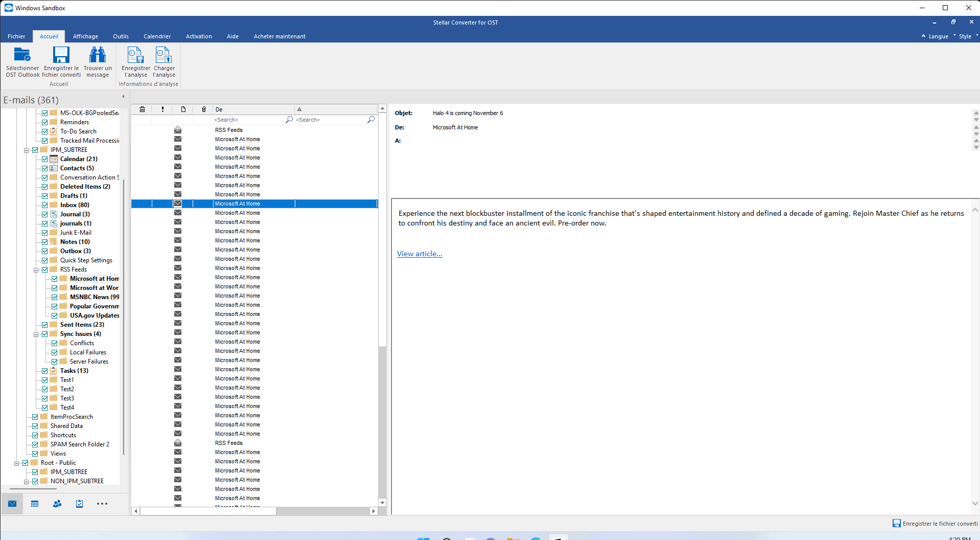Click the ellipsis icon for more views
Viewport: 980px width, 540px height.
pyautogui.click(x=102, y=504)
